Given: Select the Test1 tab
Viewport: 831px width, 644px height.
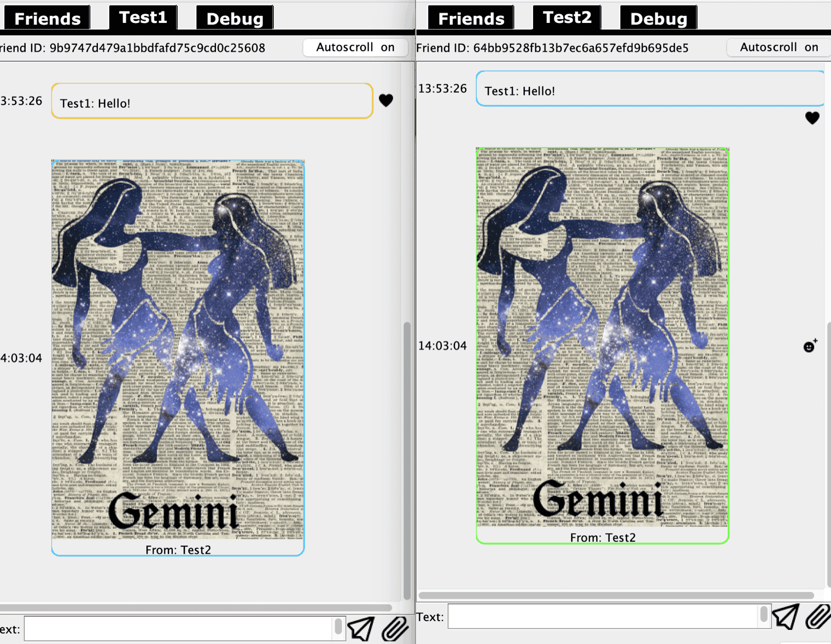Looking at the screenshot, I should point(143,17).
